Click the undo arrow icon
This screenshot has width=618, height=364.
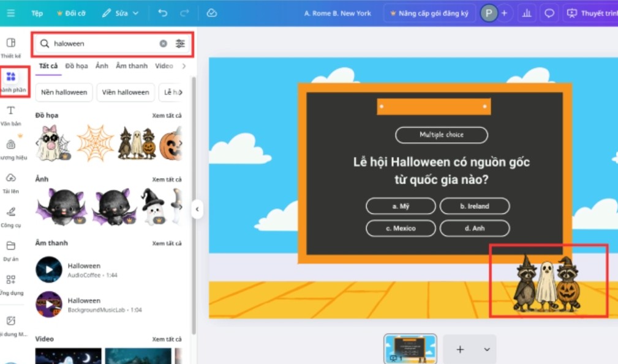tap(162, 13)
